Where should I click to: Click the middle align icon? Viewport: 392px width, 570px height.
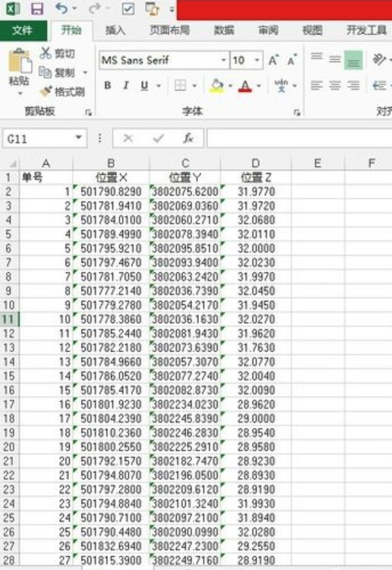click(x=334, y=59)
